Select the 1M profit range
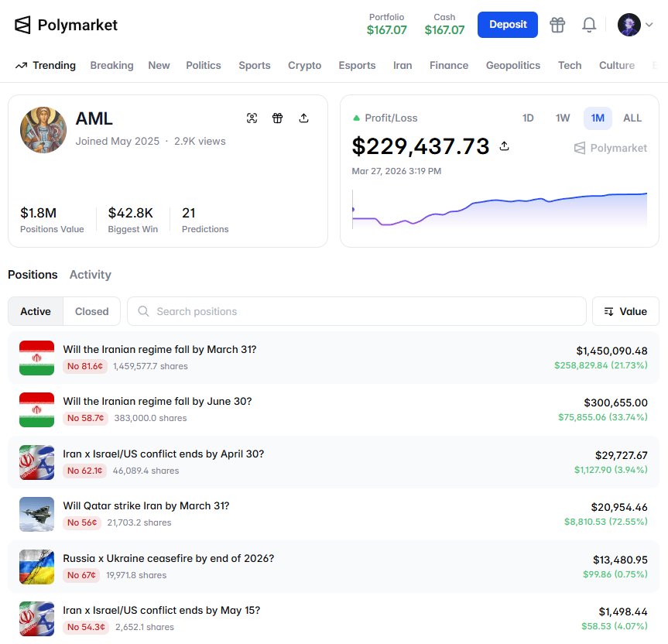Viewport: 668px width, 644px height. coord(598,118)
